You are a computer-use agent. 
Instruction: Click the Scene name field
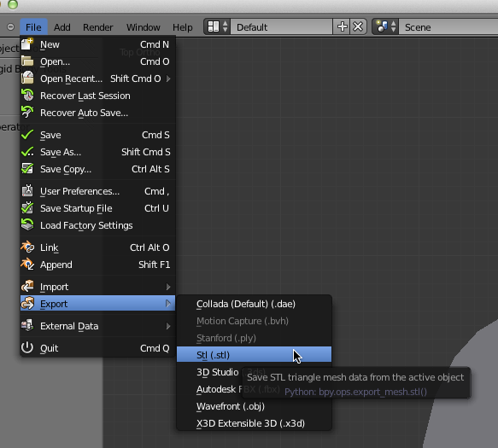coord(448,27)
